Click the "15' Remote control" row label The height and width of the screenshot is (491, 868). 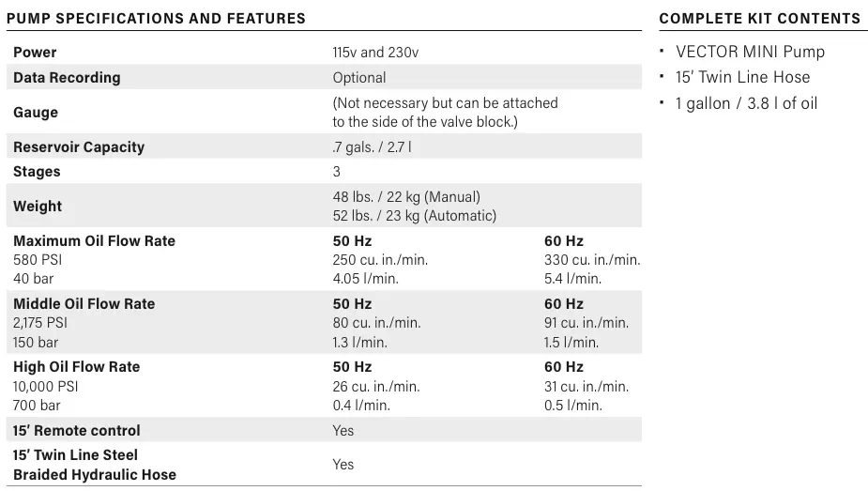77,430
